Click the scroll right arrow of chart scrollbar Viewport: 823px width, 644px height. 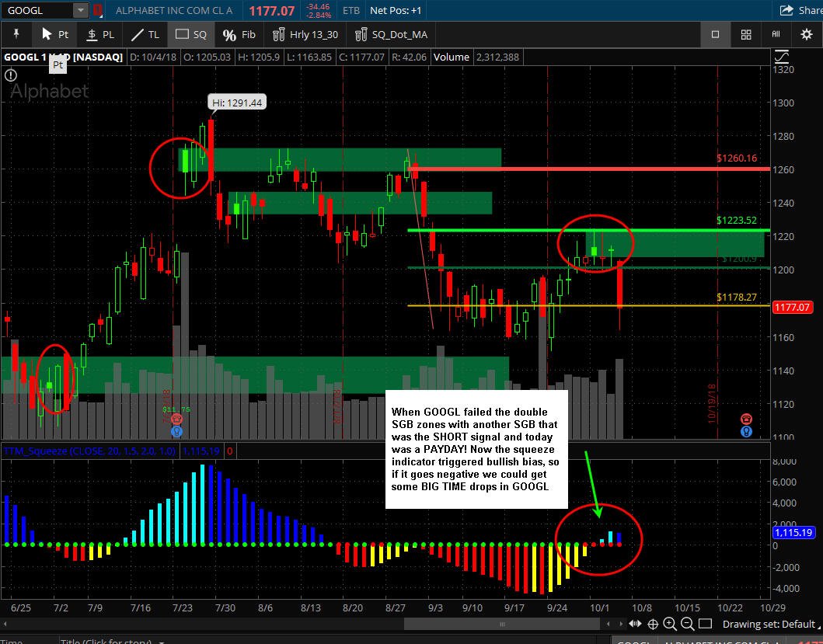(621, 624)
